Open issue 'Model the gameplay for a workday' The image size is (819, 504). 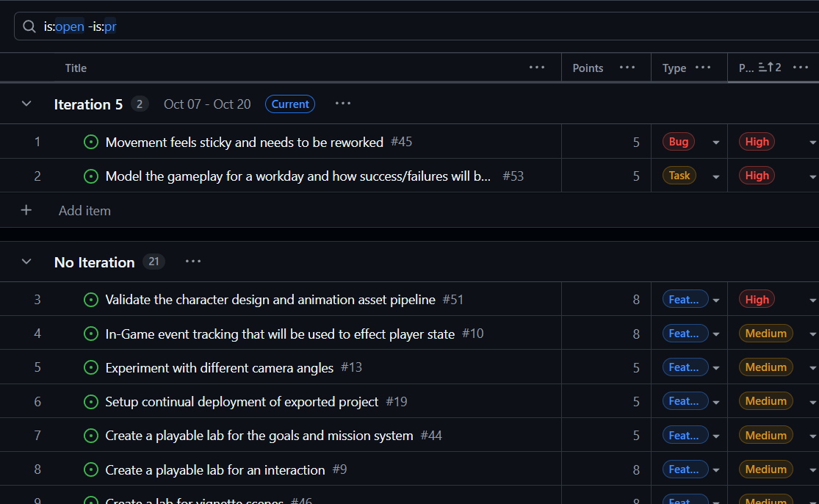pos(297,176)
